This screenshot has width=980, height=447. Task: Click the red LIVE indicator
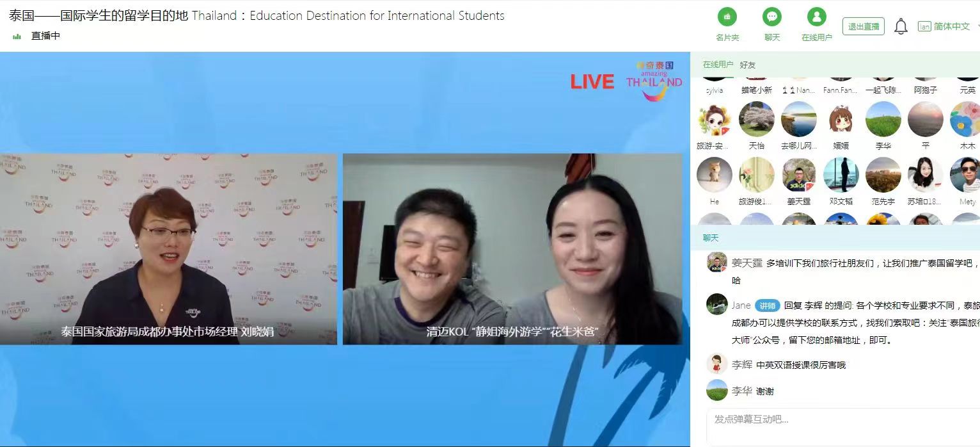coord(592,82)
